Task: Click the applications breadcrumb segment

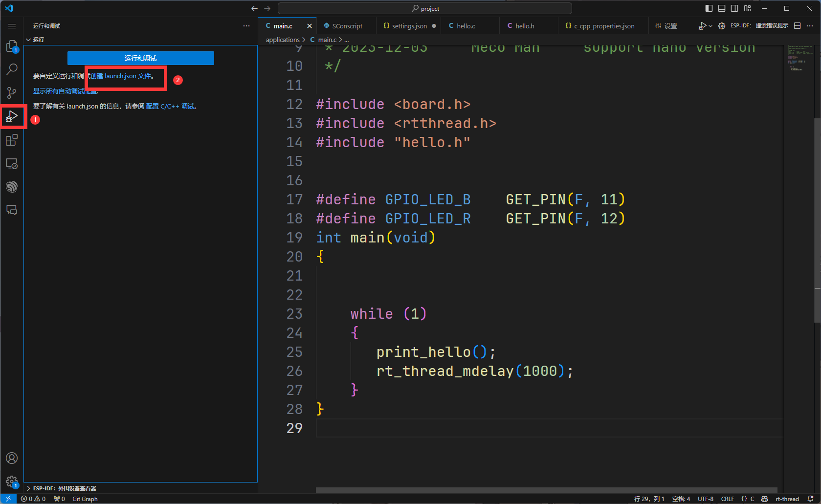Action: click(x=283, y=40)
